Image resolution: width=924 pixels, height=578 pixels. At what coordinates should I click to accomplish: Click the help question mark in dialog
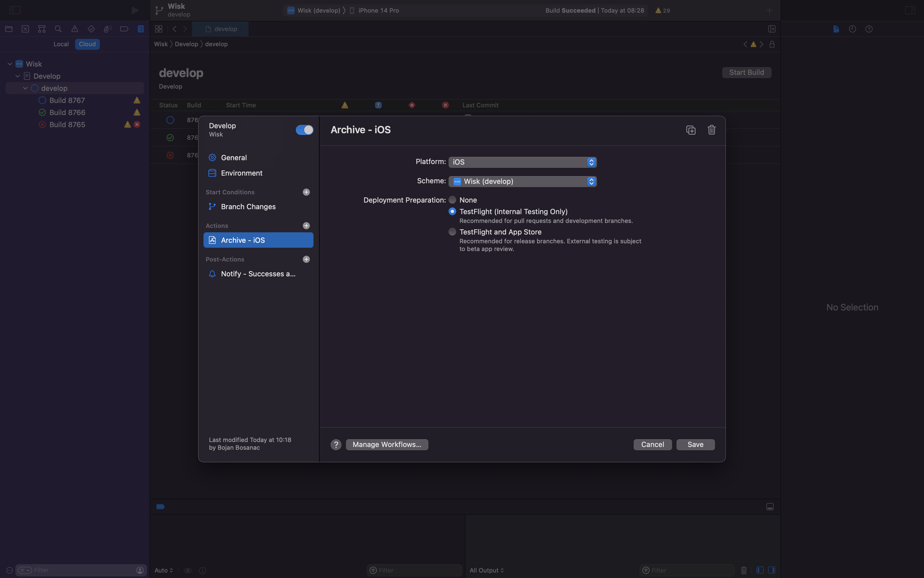coord(336,445)
